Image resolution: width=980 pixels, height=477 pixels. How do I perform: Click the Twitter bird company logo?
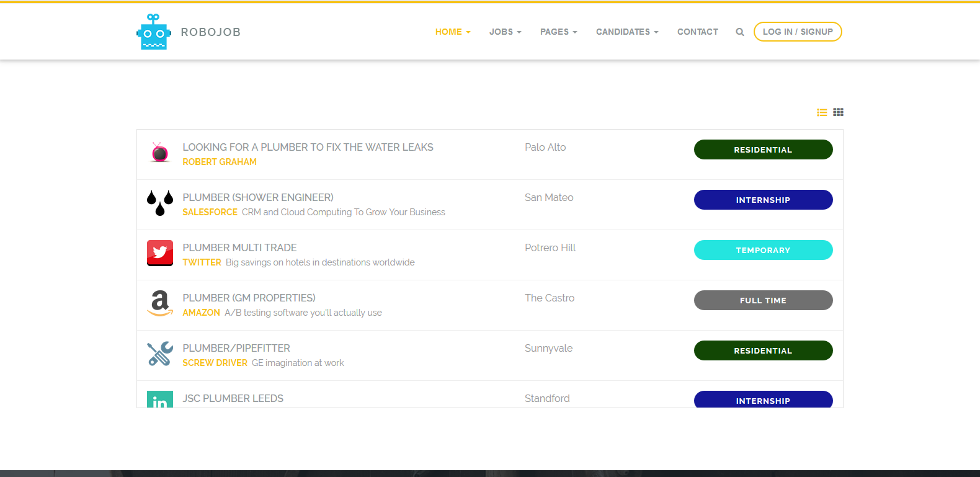click(x=160, y=253)
